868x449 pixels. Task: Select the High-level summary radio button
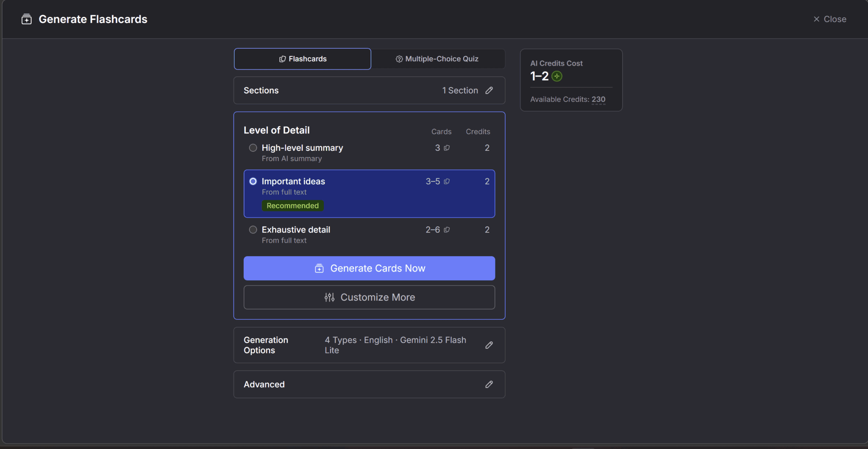[x=253, y=148]
